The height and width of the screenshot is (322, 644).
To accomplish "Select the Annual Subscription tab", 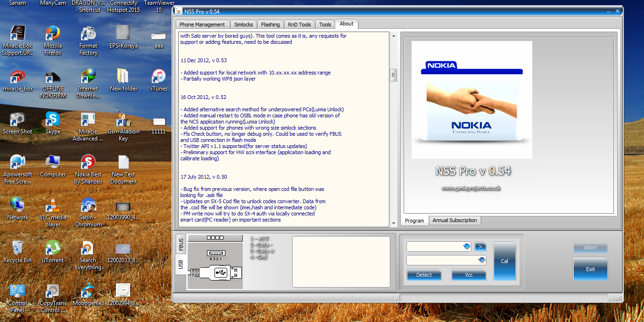I will [x=454, y=220].
